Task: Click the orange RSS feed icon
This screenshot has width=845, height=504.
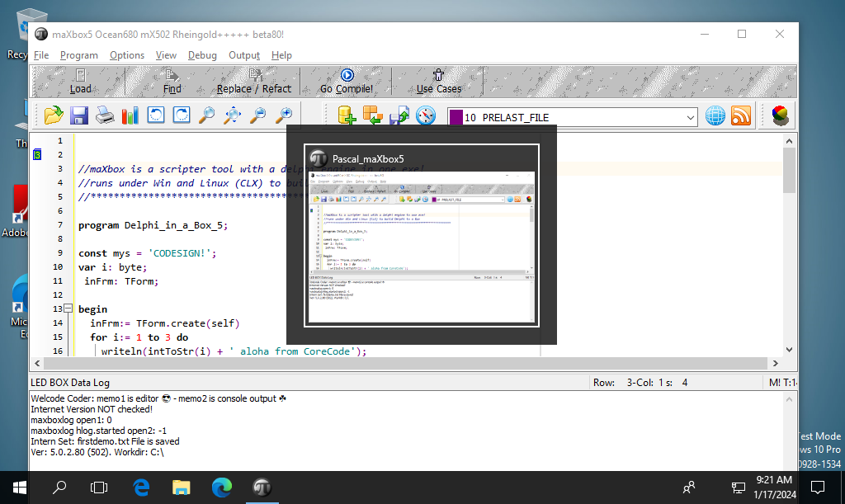Action: (741, 116)
